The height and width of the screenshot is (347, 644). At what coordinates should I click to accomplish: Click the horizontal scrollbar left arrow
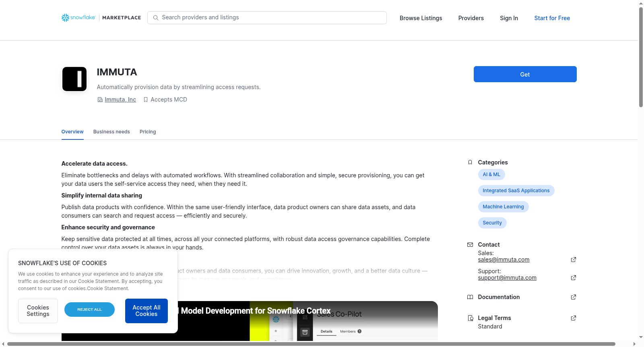tap(3, 344)
